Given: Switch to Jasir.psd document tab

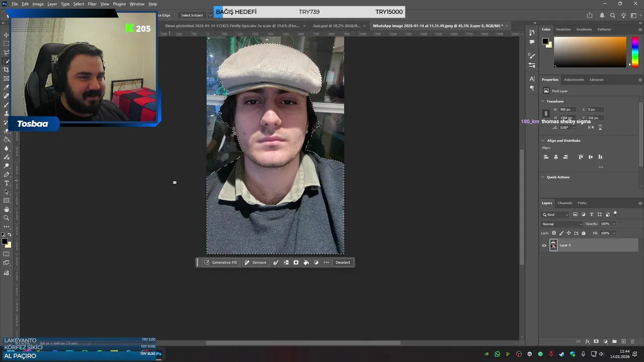Looking at the screenshot, I should (x=337, y=26).
